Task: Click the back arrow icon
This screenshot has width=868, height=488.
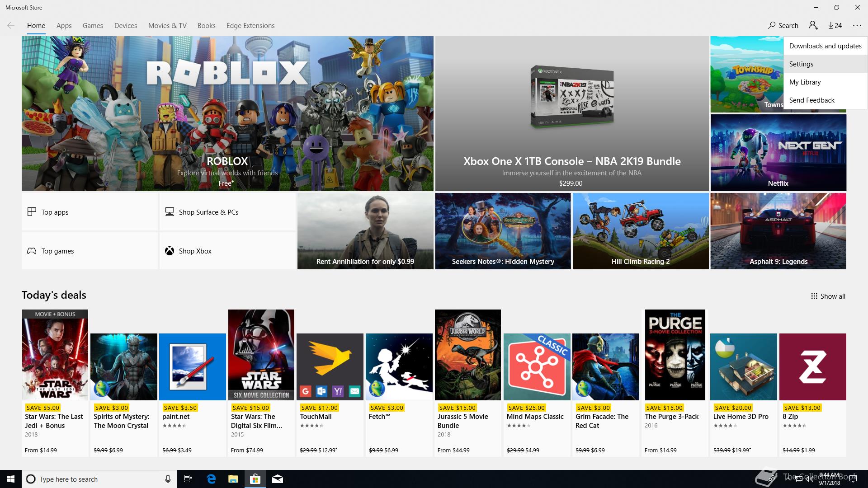Action: [x=11, y=26]
